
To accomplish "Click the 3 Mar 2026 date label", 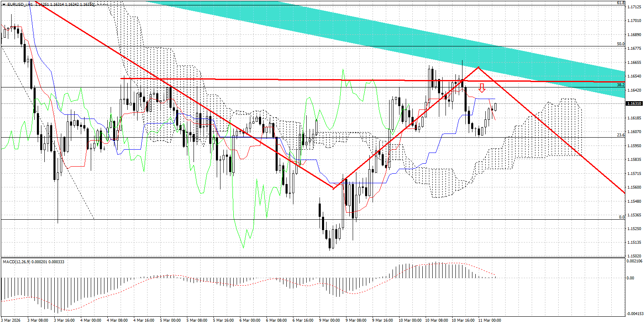I will (x=11, y=320).
